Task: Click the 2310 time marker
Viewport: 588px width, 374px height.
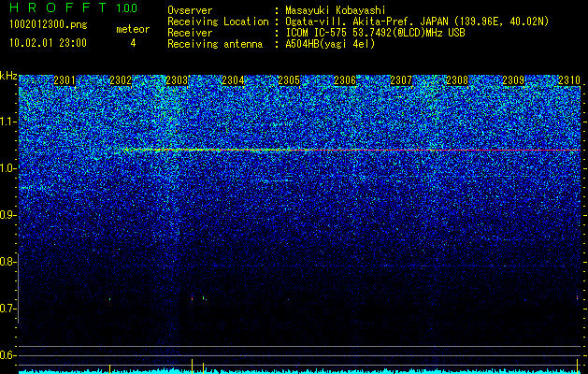Action: click(569, 79)
